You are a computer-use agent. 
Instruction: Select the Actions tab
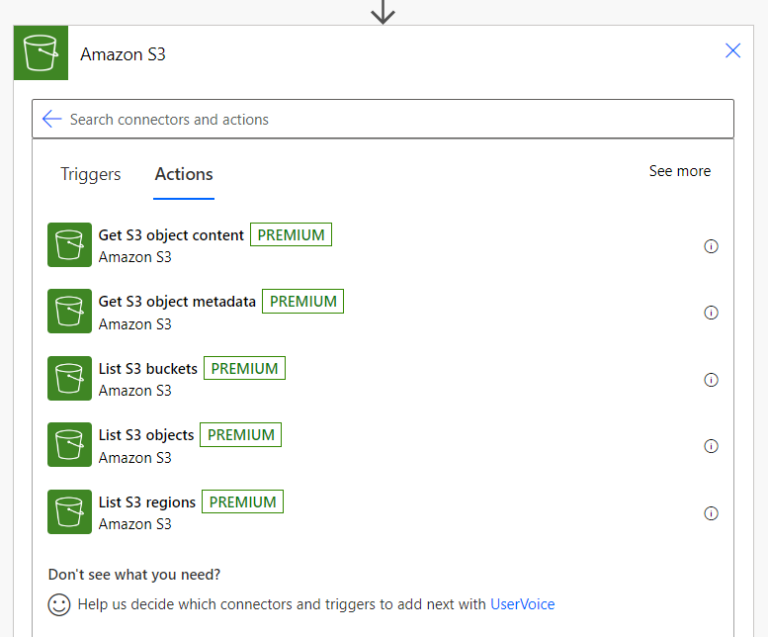pyautogui.click(x=184, y=174)
